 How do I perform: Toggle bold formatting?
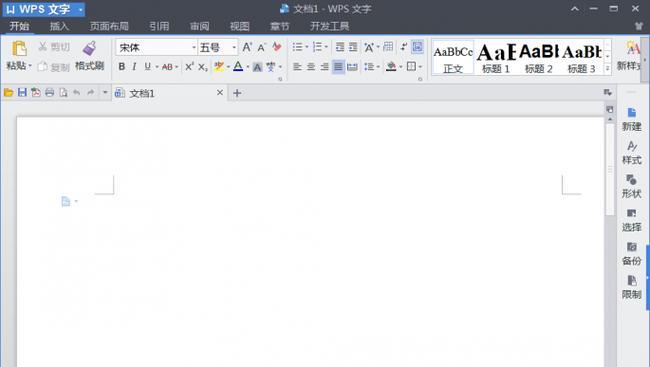point(121,66)
